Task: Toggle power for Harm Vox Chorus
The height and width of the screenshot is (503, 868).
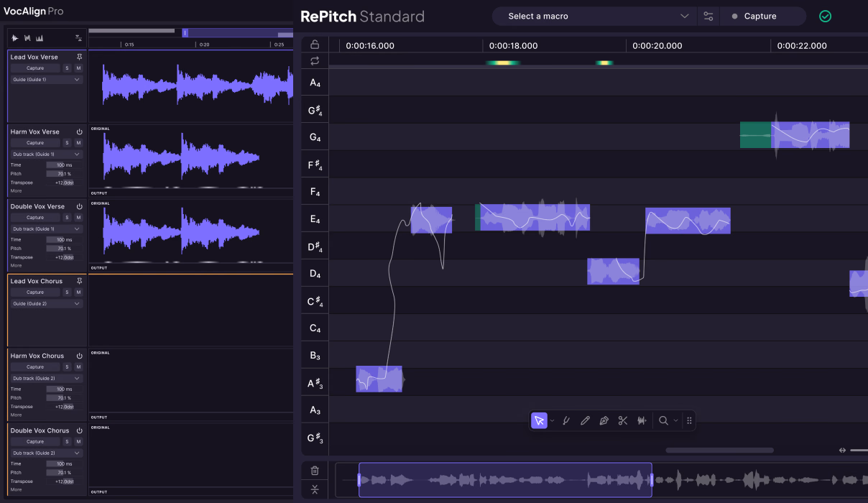Action: pyautogui.click(x=79, y=356)
